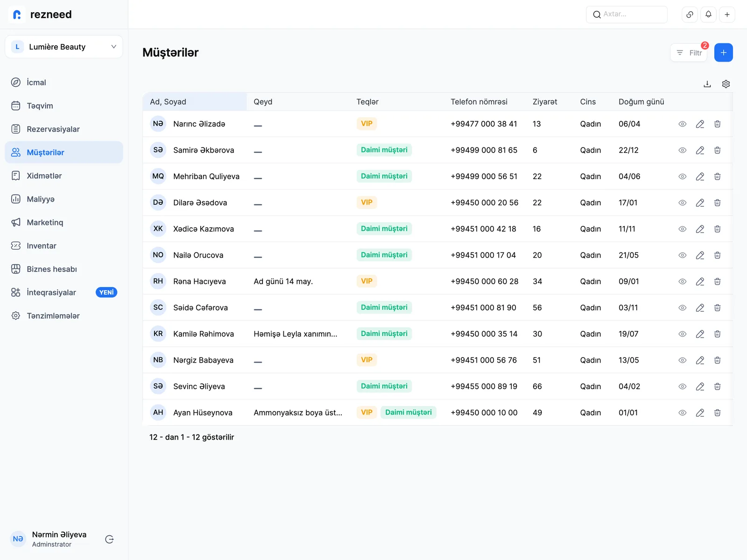Viewport: 747px width, 560px height.
Task: View Nərgiz Babayeva via eye icon
Action: [x=683, y=360]
